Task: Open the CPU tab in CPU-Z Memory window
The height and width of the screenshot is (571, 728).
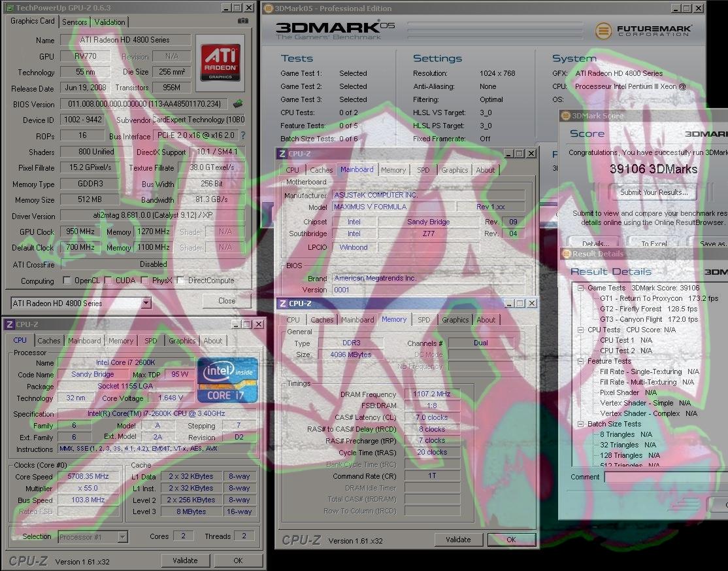Action: coord(293,320)
